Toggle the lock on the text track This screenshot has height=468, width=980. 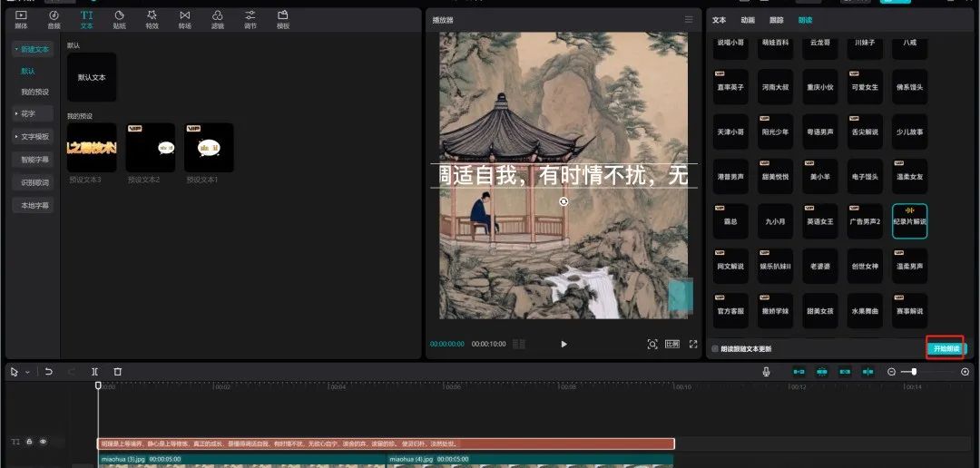pos(29,442)
